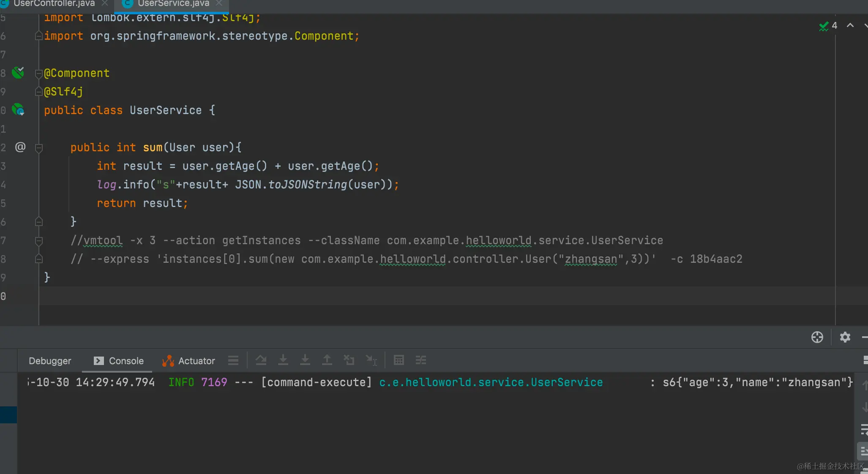
Task: Click the crosshair target icon in panel header
Action: 817,337
